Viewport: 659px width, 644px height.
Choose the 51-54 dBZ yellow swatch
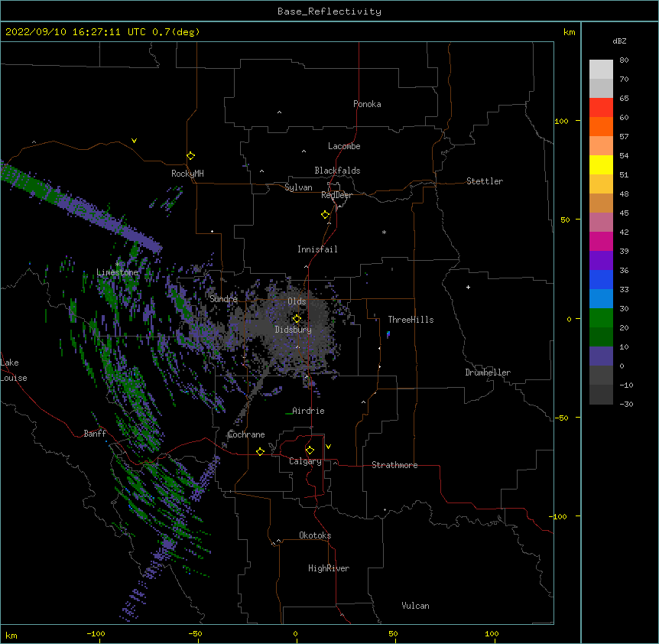601,164
